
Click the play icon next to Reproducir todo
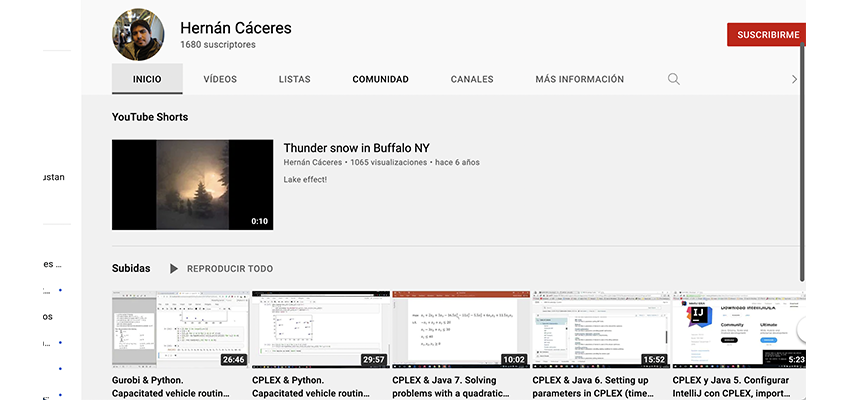point(173,269)
